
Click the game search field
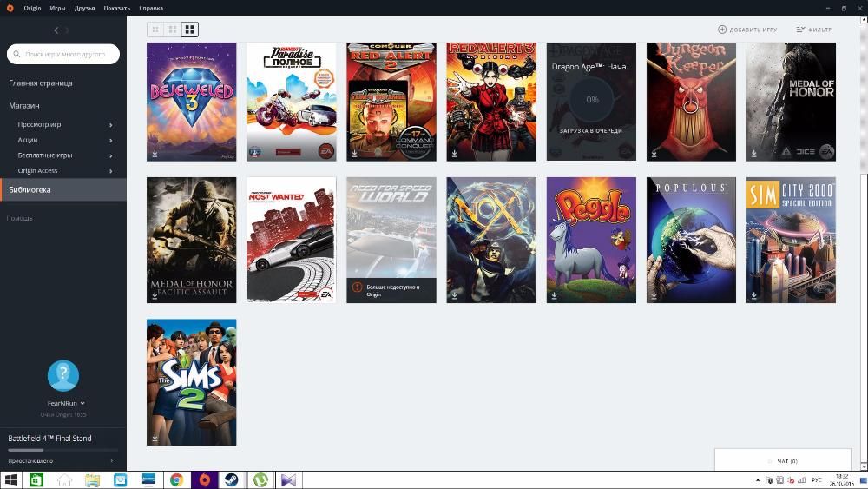[x=63, y=54]
